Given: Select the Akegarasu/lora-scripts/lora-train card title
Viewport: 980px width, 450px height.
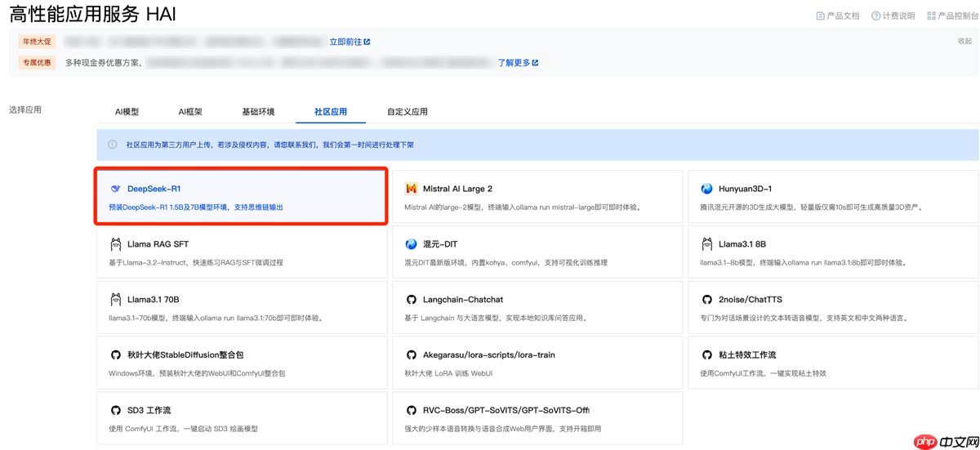Looking at the screenshot, I should [x=488, y=355].
